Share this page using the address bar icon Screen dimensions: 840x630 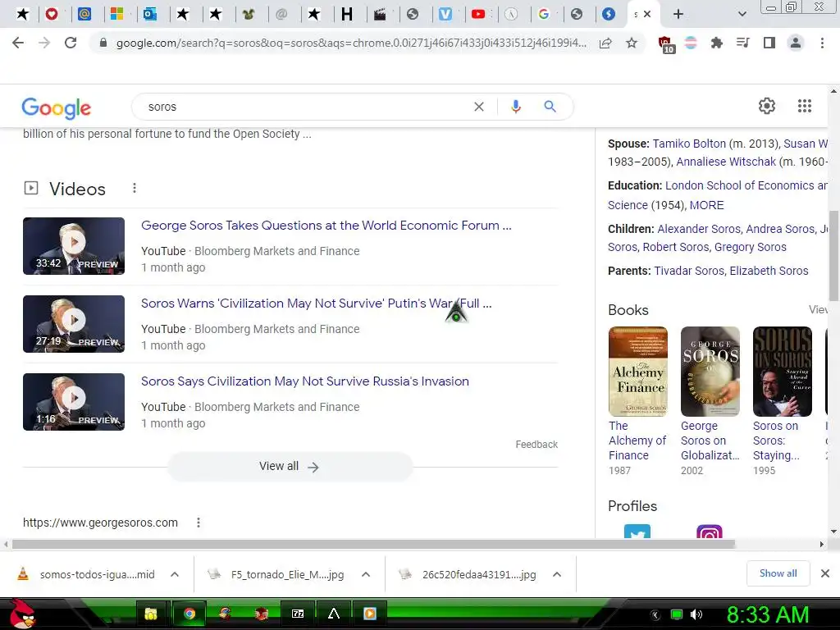605,43
